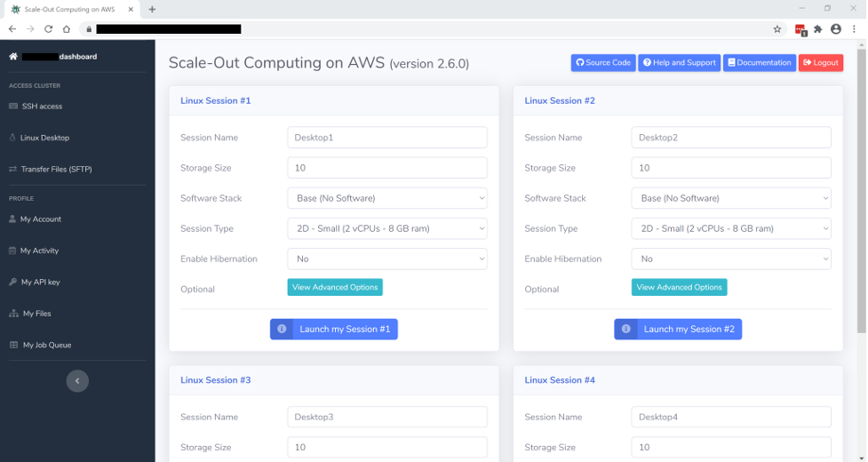
Task: Go back with the browser back arrow
Action: coord(12,28)
